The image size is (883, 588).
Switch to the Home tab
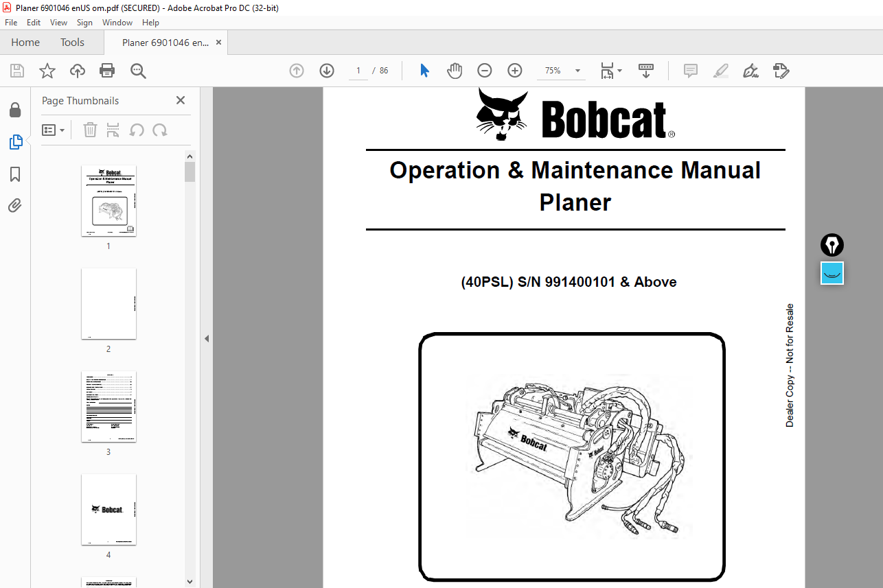point(25,43)
